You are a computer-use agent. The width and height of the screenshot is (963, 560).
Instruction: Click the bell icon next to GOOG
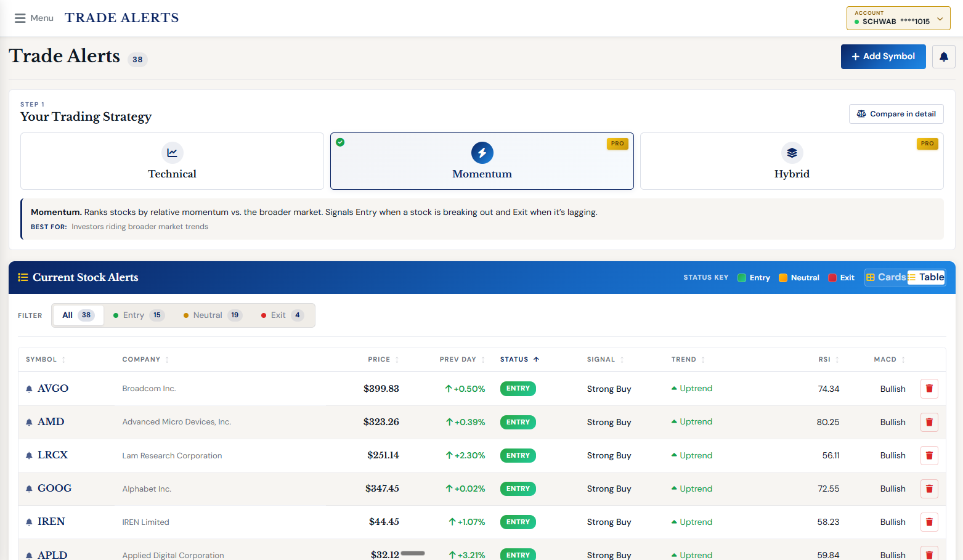click(29, 489)
